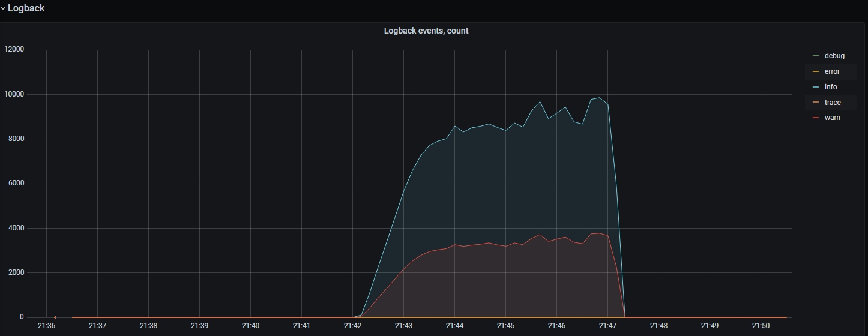Click the 21:50 x-axis time label
Viewport: 868px width, 336px height.
pos(761,326)
